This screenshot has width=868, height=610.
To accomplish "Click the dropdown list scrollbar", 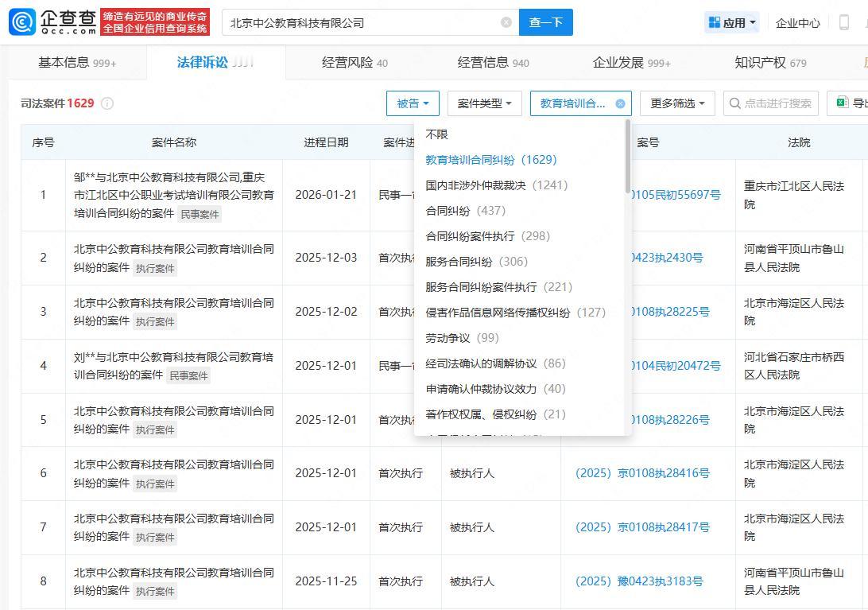I will pos(627,156).
